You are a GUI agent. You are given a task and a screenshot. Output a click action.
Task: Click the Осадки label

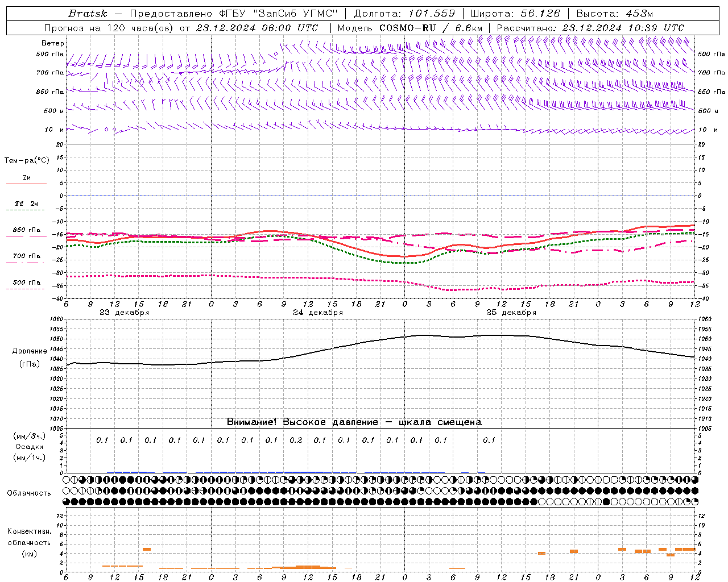coord(30,447)
